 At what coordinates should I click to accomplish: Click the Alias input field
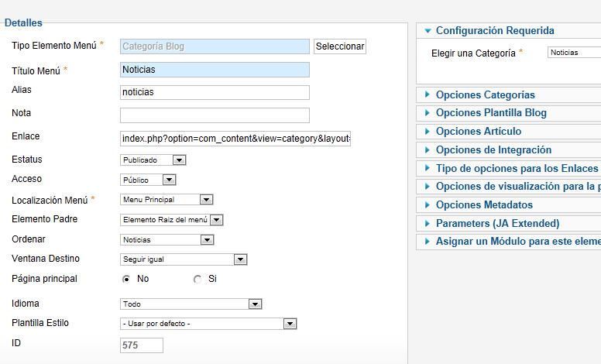click(x=215, y=92)
